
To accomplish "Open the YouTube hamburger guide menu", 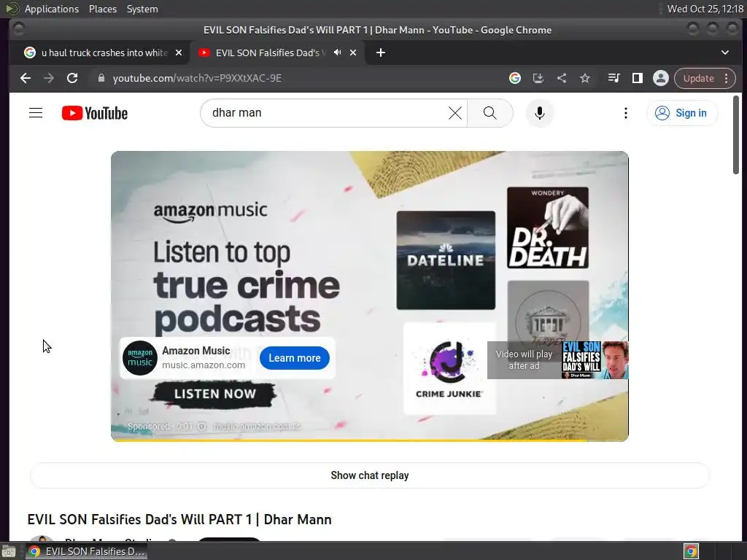I will pyautogui.click(x=36, y=113).
